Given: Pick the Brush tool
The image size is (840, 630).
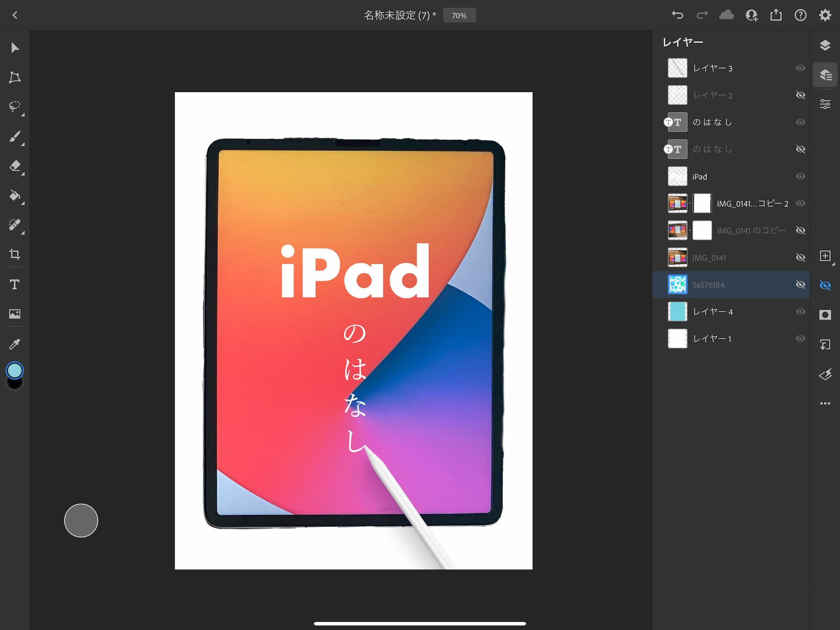Looking at the screenshot, I should 15,136.
